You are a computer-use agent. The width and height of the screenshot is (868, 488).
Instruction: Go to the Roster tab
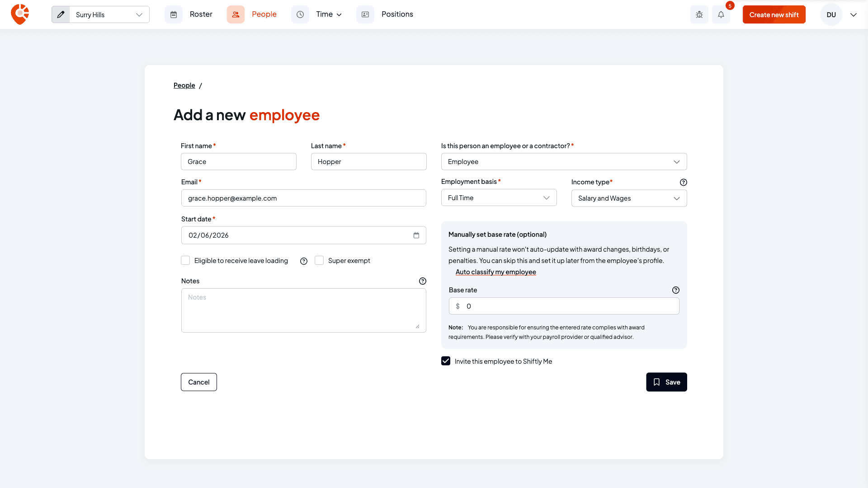point(201,14)
